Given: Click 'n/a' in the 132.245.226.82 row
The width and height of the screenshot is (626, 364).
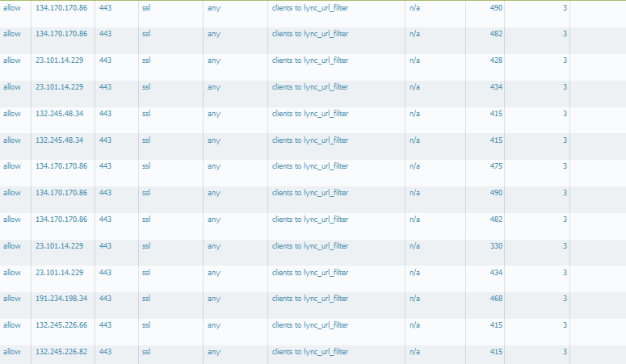Looking at the screenshot, I should point(414,352).
